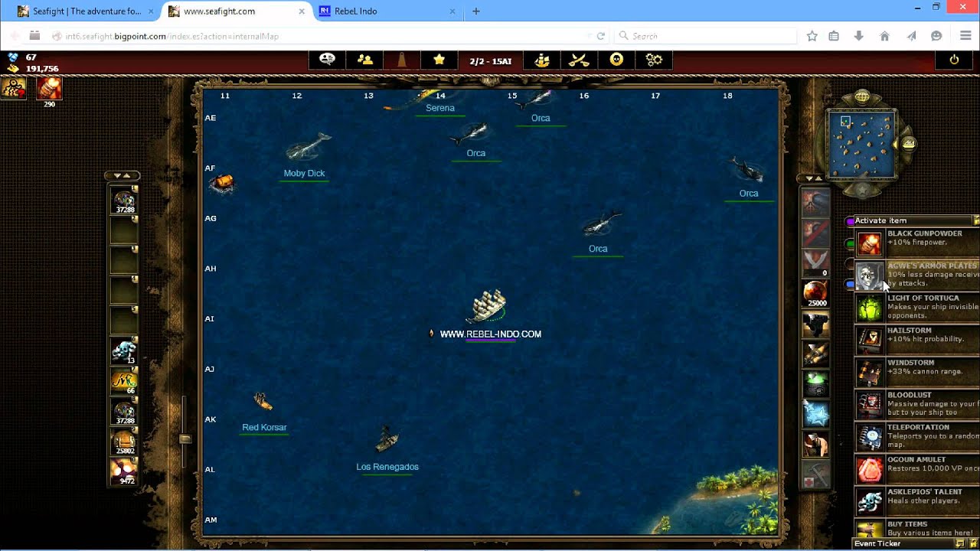Screen dimensions: 980x551
Task: Select the empty quickbar slot 2
Action: pyautogui.click(x=124, y=230)
